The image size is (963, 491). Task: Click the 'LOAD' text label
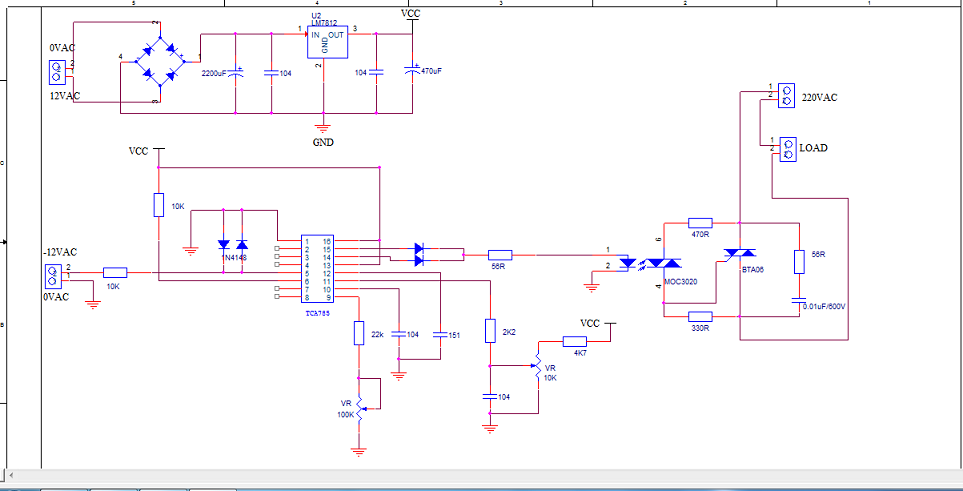pyautogui.click(x=813, y=148)
